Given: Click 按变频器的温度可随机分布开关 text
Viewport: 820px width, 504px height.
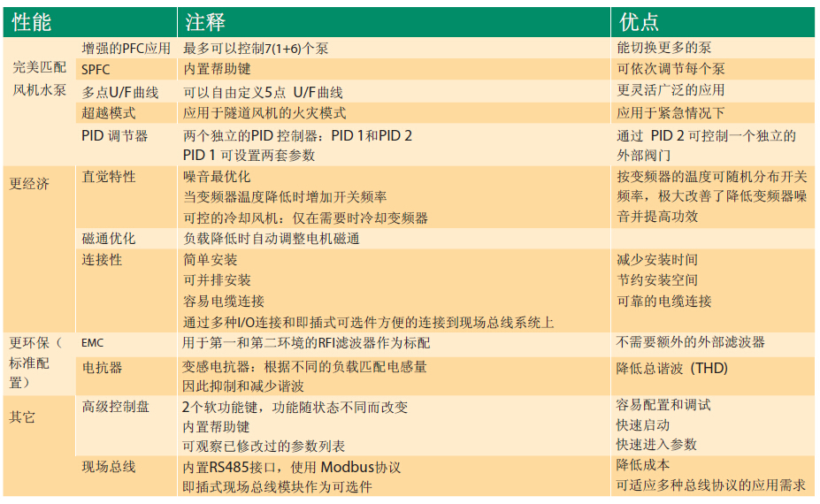Looking at the screenshot, I should tap(712, 177).
